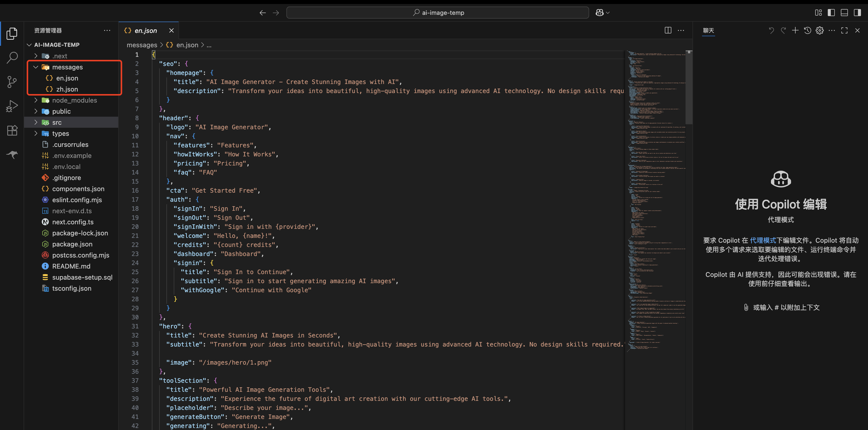This screenshot has height=430, width=868.
Task: Open the .env.example file
Action: coord(72,156)
